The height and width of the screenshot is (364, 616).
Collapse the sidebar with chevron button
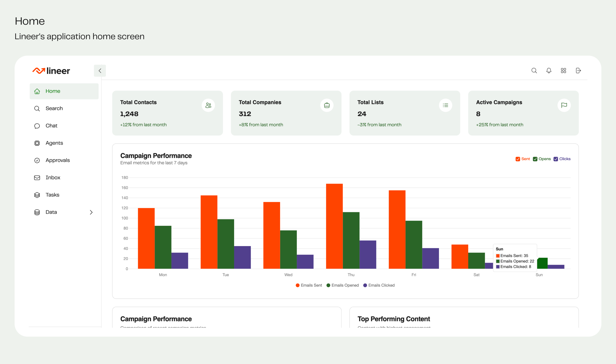[100, 71]
